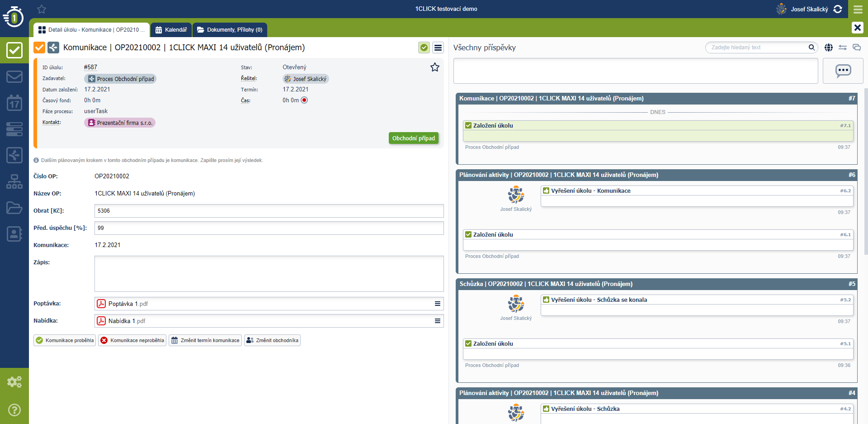
Task: Click Schůzka thread header #5
Action: coord(657,284)
